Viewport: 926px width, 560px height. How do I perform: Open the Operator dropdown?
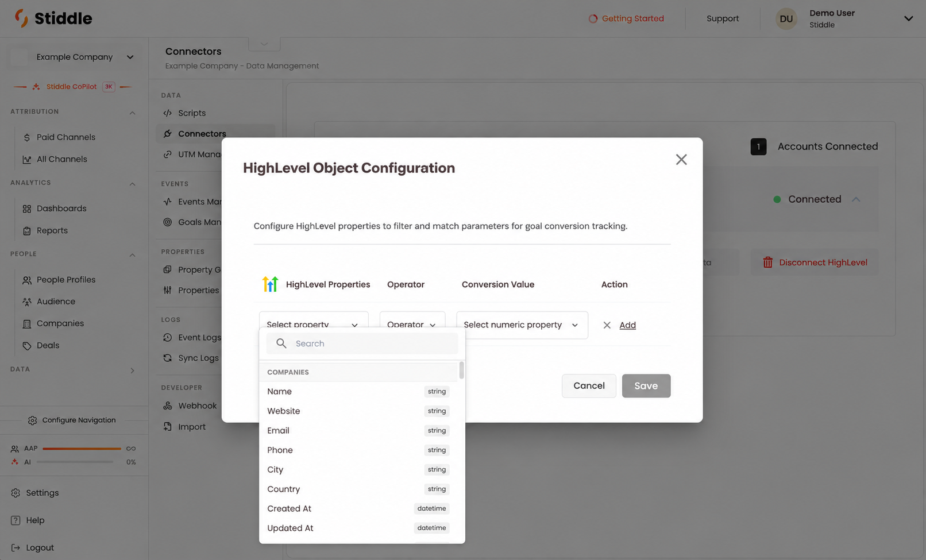412,319
